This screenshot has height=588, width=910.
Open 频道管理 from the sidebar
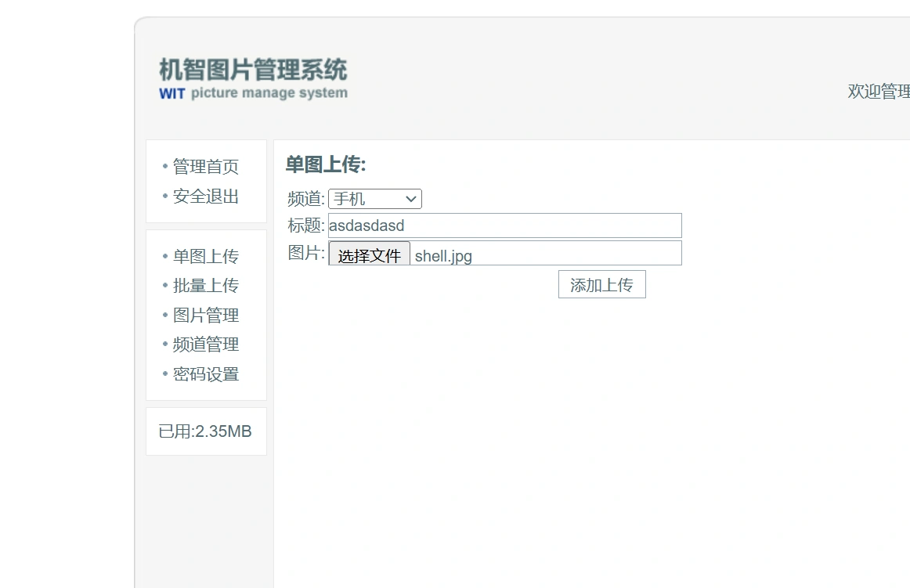click(205, 345)
